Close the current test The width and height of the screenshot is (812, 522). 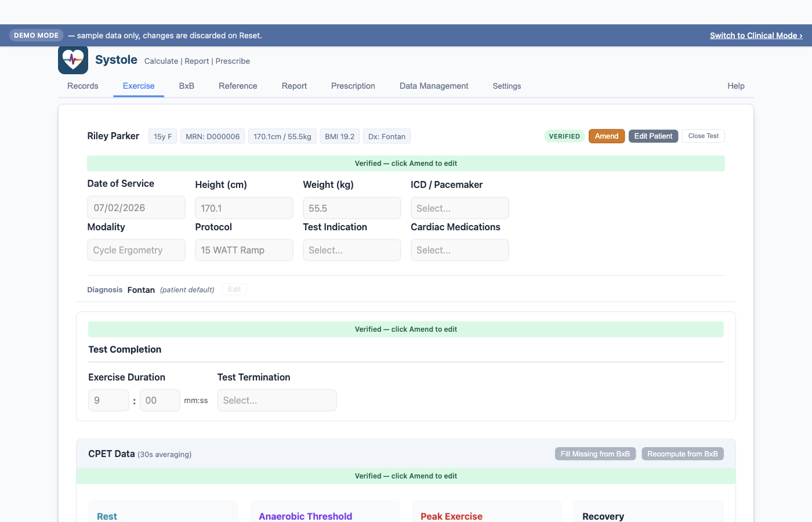click(x=704, y=136)
